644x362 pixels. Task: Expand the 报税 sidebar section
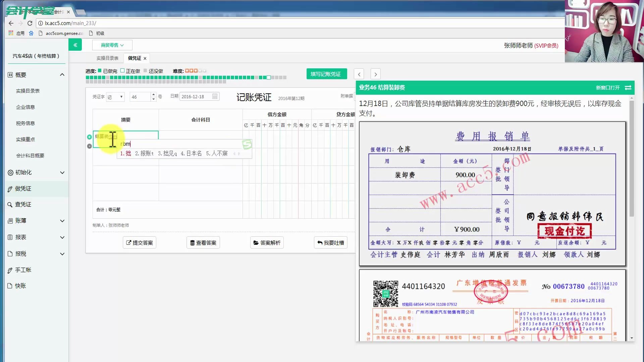[62, 254]
